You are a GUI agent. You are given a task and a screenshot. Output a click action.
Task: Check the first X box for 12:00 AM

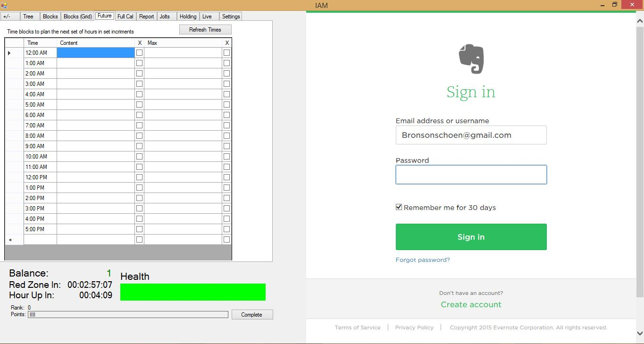(139, 53)
